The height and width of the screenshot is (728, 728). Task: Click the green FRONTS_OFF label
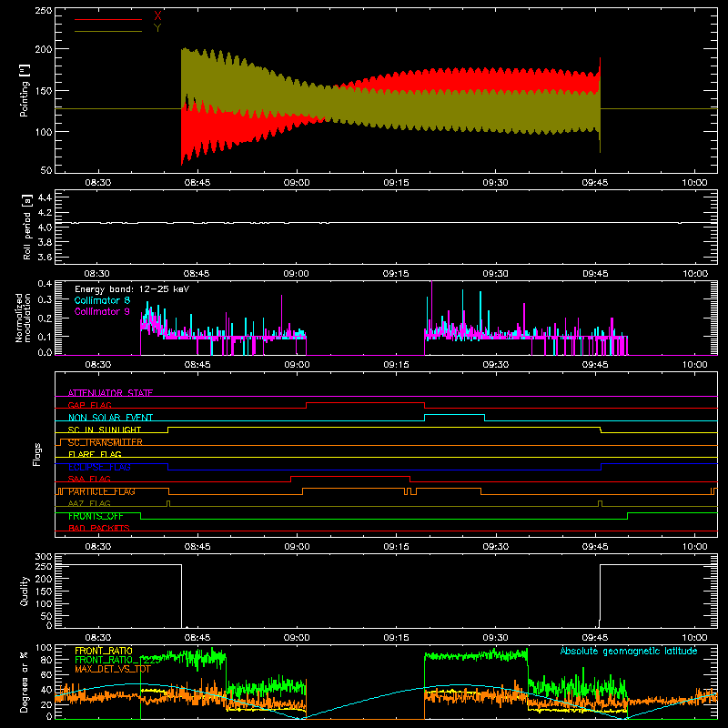96,516
